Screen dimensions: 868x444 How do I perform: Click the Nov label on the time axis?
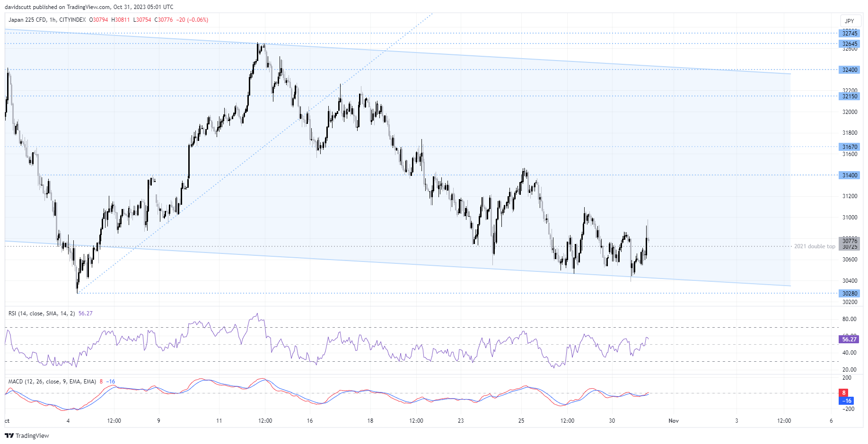[674, 421]
